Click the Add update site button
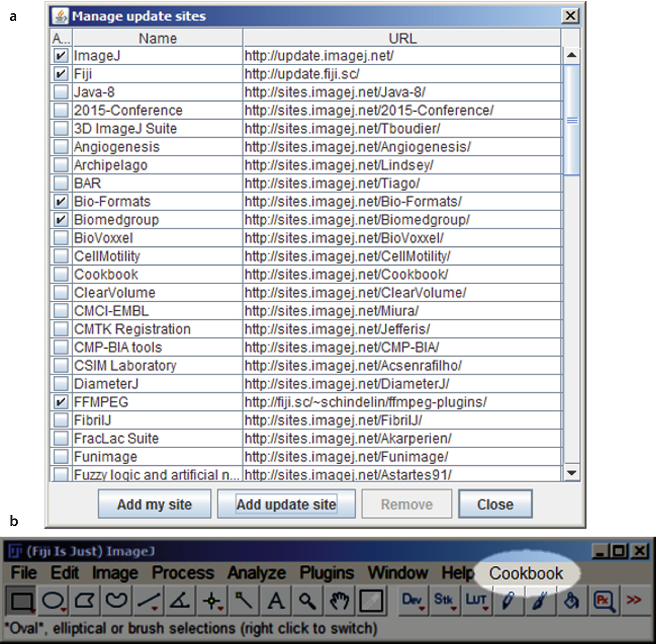The width and height of the screenshot is (656, 644). [286, 504]
